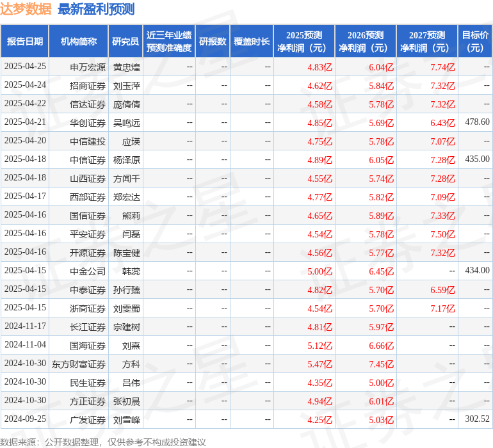Click report date 2024-11-04
Screen dimensions: 493x448
tap(25, 344)
